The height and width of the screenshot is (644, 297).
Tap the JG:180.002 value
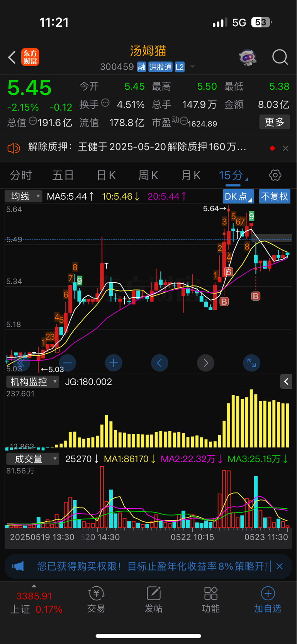88,382
